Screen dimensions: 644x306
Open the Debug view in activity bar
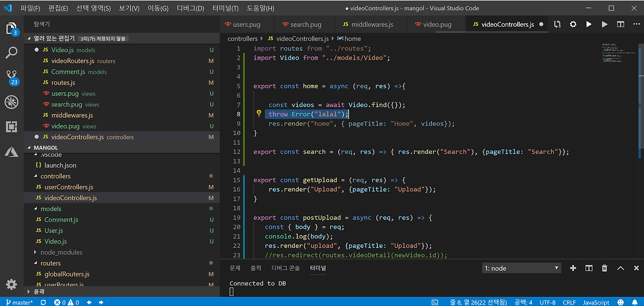(x=11, y=102)
